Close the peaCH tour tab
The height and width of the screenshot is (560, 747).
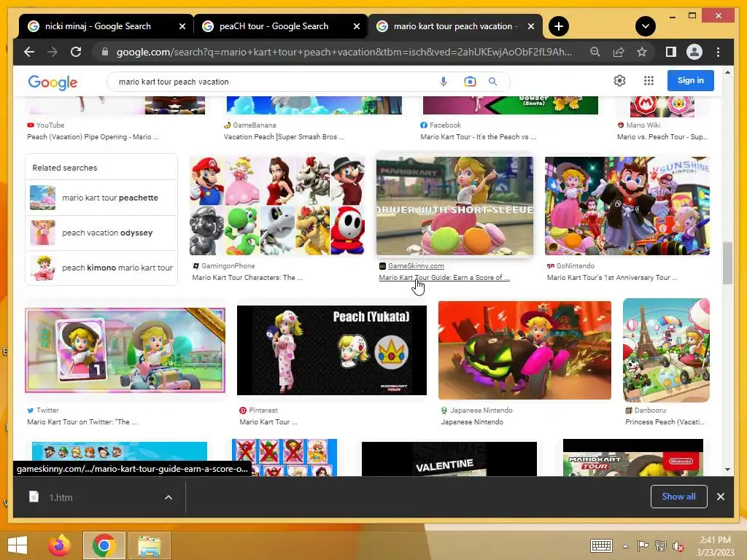[356, 27]
